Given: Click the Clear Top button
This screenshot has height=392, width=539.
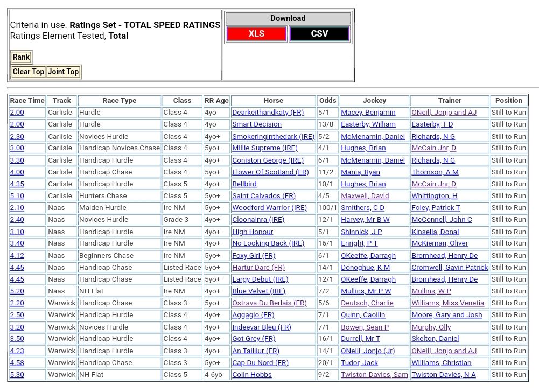Looking at the screenshot, I should coord(29,72).
